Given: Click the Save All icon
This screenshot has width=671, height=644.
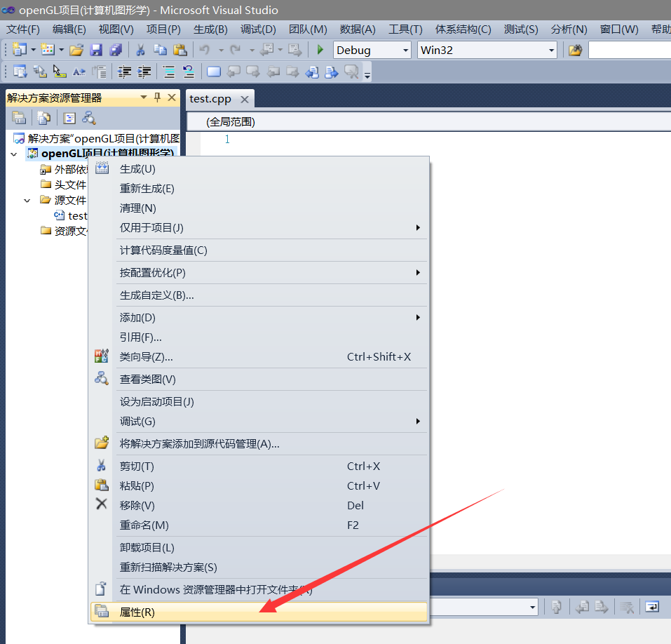Looking at the screenshot, I should [114, 50].
